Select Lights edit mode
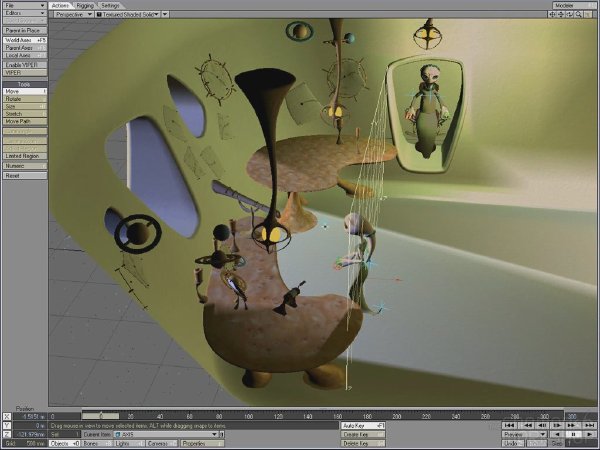Image resolution: width=600 pixels, height=450 pixels. click(x=129, y=443)
